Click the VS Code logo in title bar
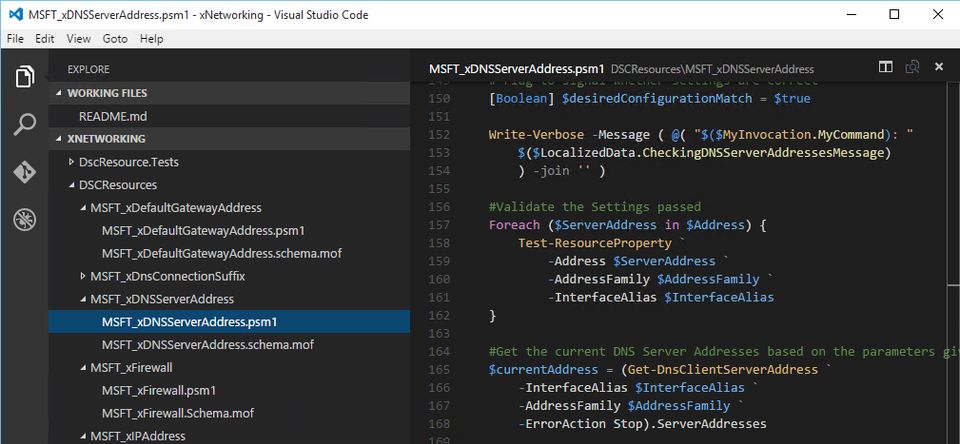The width and height of the screenshot is (960, 444). pyautogui.click(x=15, y=15)
